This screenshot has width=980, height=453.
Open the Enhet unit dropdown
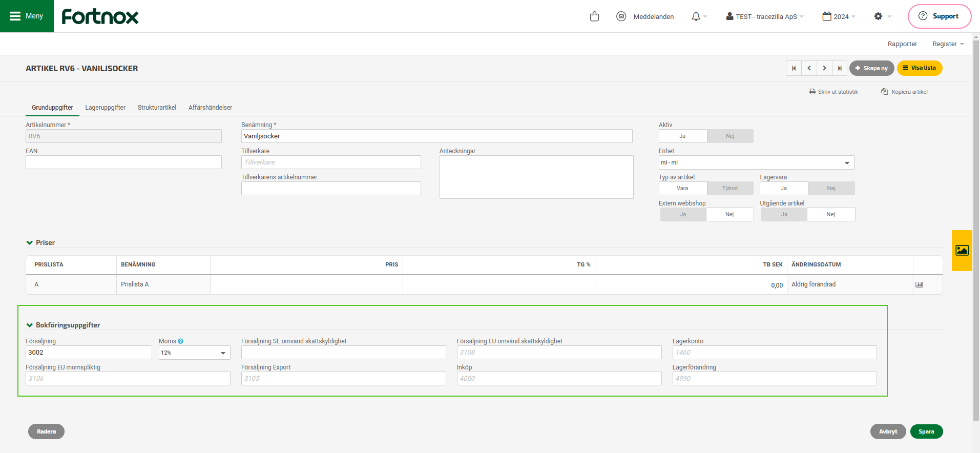756,162
